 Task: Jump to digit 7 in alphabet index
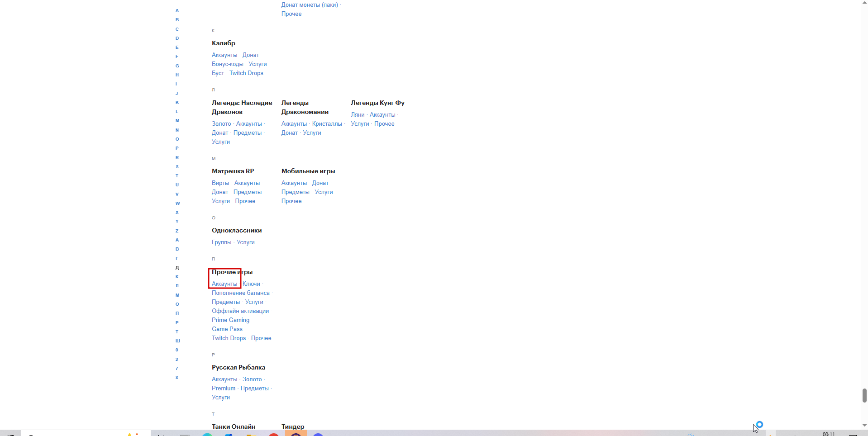coord(177,369)
